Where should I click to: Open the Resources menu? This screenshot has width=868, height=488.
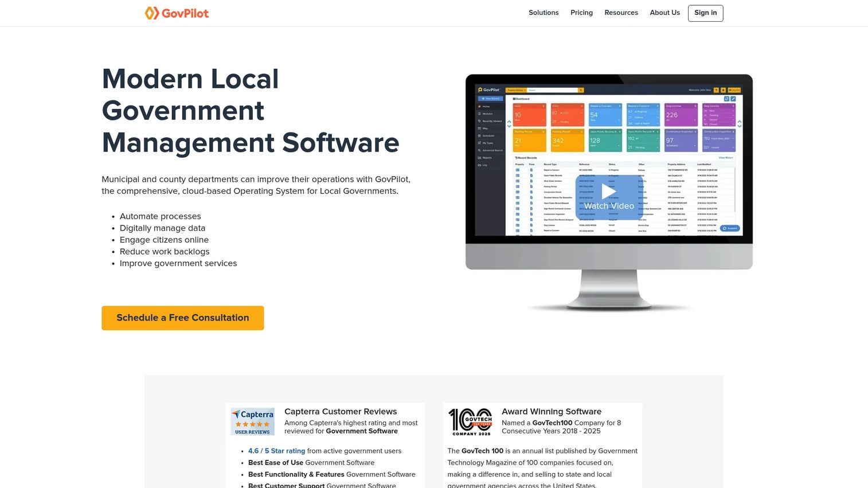(621, 13)
